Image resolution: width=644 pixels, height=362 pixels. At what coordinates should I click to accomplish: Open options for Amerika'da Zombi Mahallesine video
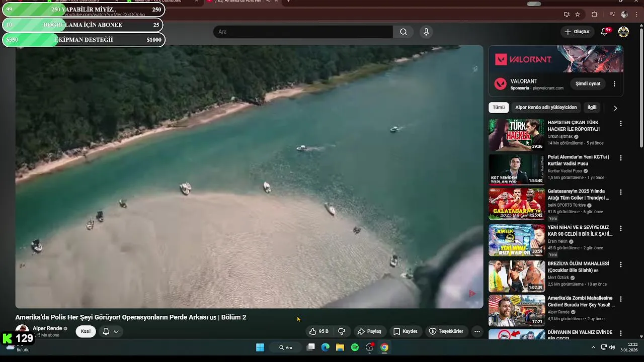620,299
